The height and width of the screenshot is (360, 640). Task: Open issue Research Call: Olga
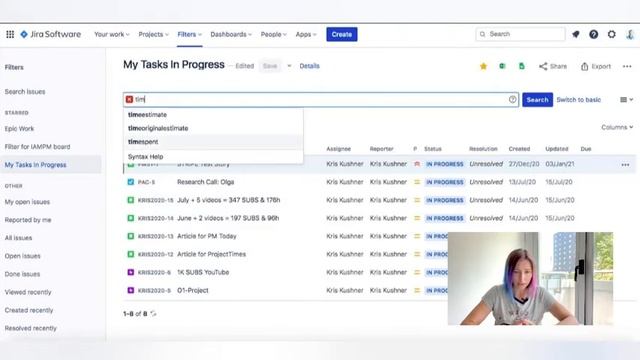click(x=205, y=182)
